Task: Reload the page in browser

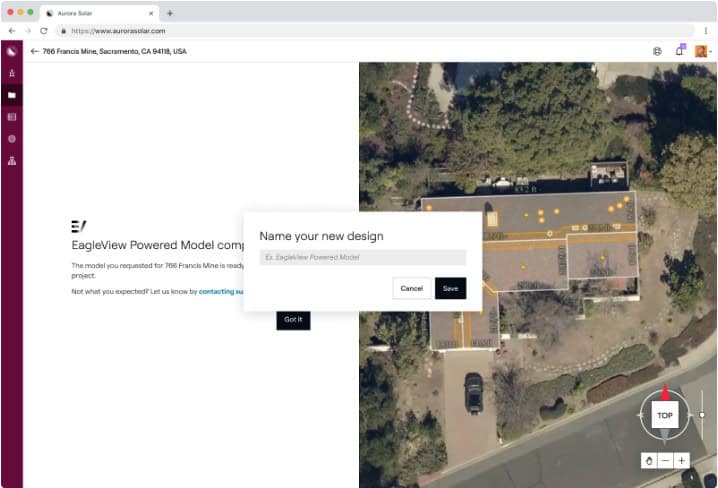Action: click(x=44, y=31)
